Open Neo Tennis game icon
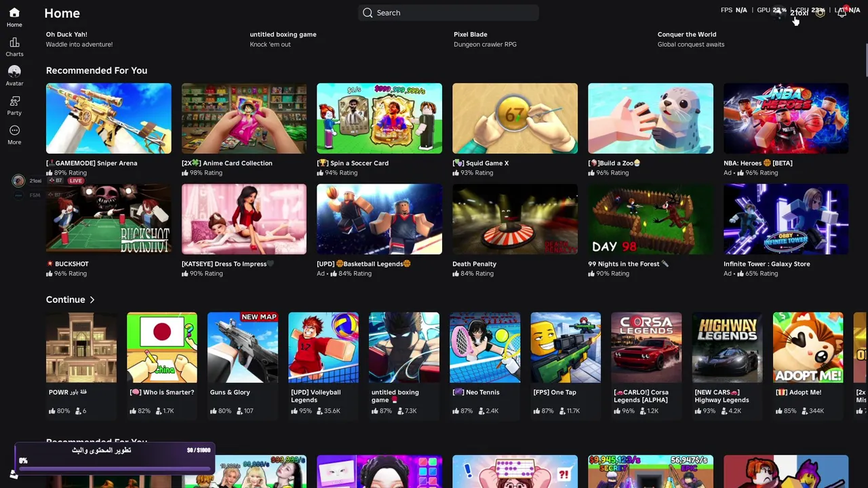 tap(485, 348)
